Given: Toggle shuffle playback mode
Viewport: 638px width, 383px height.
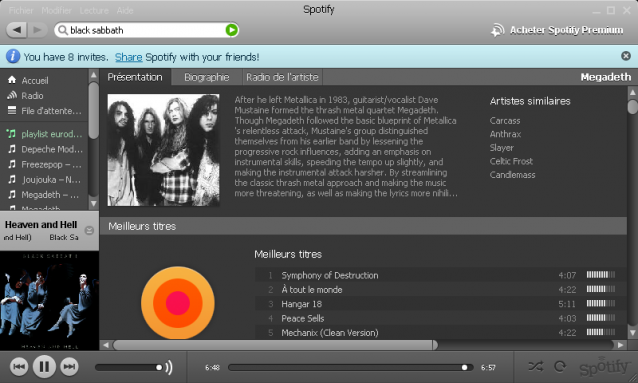Looking at the screenshot, I should point(535,366).
